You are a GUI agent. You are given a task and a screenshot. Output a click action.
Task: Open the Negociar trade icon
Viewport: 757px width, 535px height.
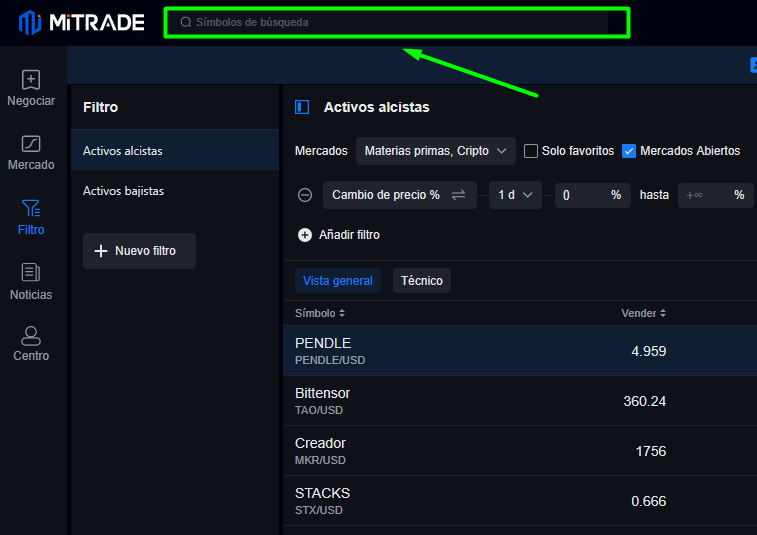pos(31,80)
